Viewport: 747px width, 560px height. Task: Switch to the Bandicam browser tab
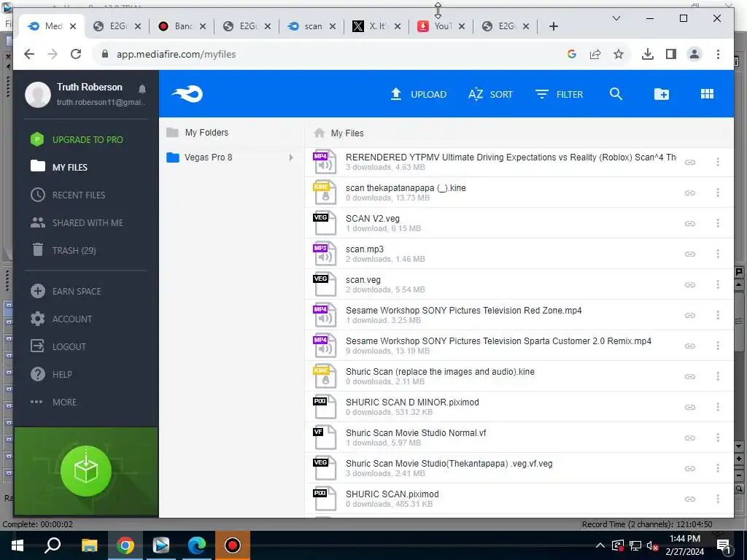pos(182,26)
